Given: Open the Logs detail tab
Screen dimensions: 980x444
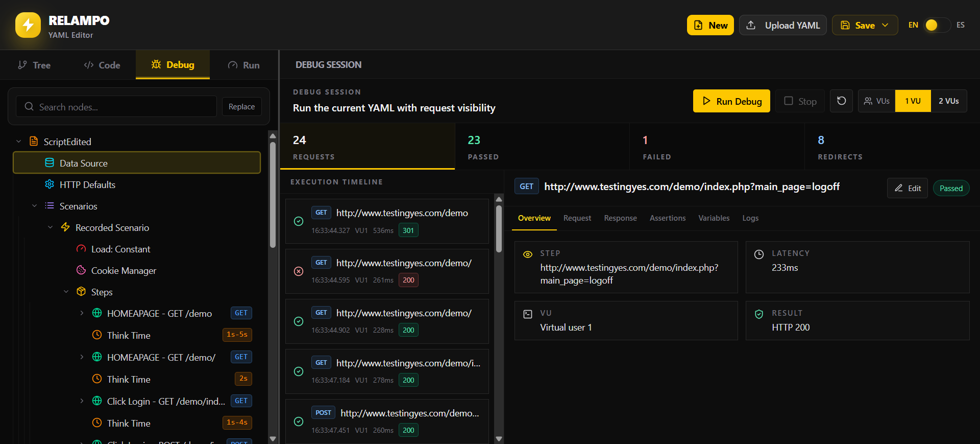Looking at the screenshot, I should point(750,218).
